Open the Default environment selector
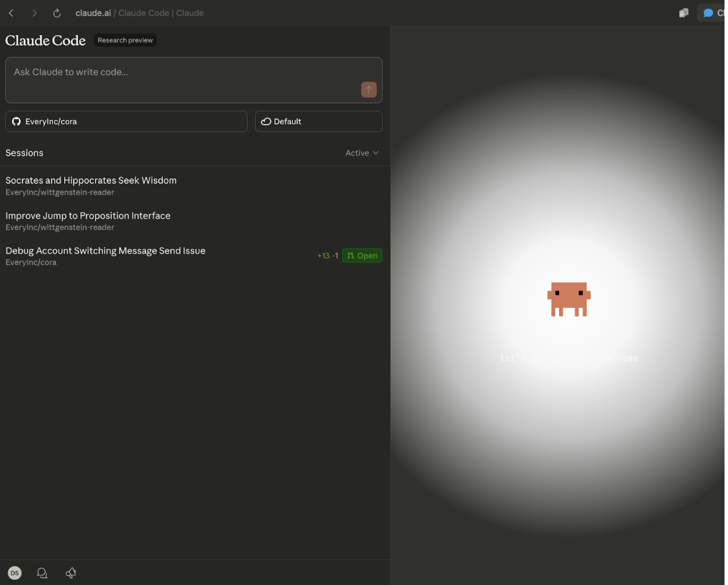 [x=319, y=121]
